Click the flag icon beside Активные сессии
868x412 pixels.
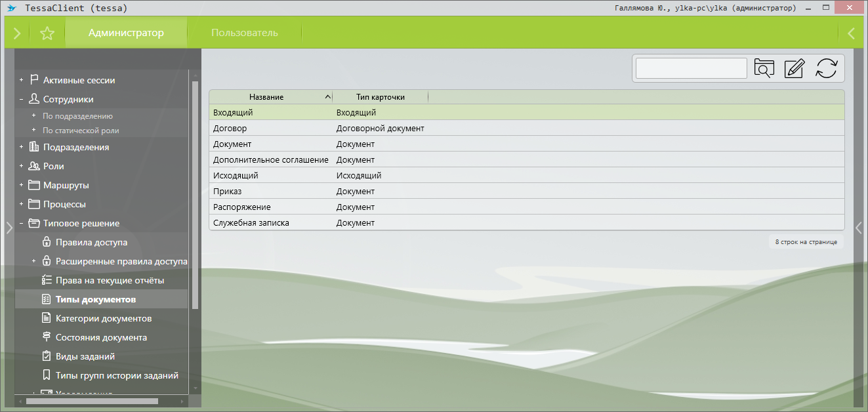pos(34,80)
